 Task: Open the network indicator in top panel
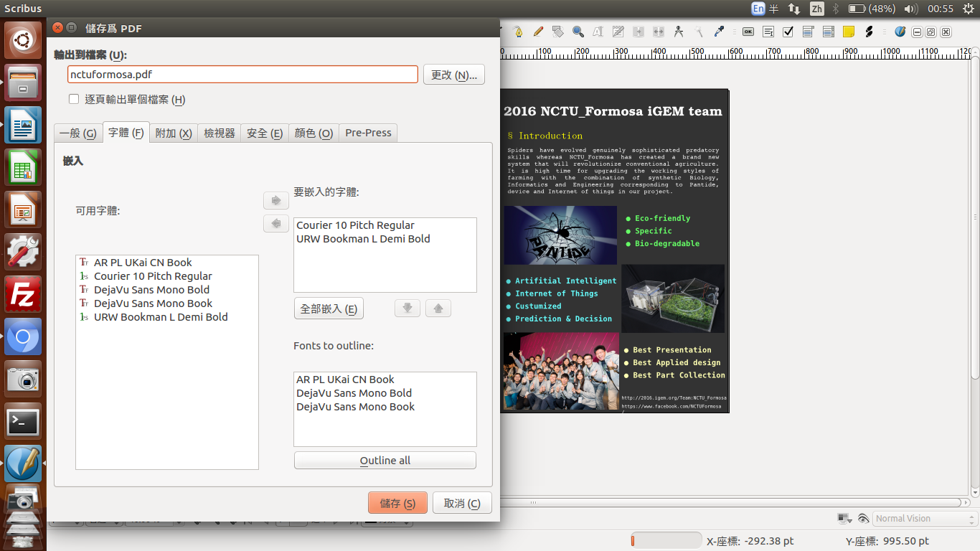click(x=794, y=9)
